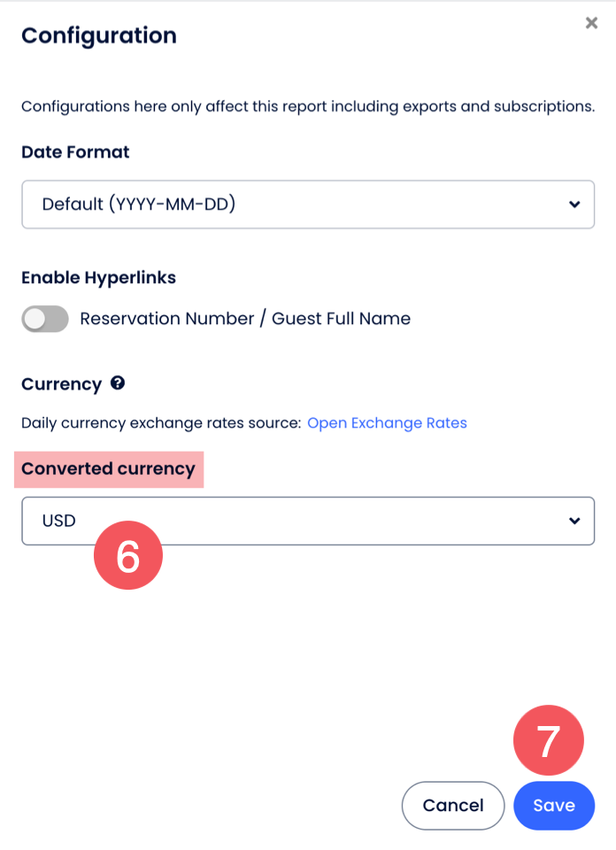The width and height of the screenshot is (616, 850).
Task: Save the configuration changes
Action: click(x=553, y=806)
